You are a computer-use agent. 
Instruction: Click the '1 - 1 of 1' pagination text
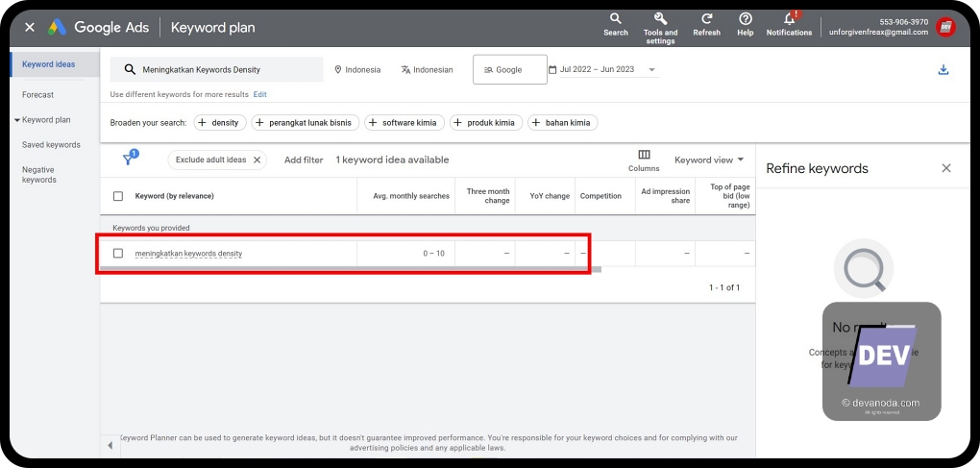(x=724, y=288)
